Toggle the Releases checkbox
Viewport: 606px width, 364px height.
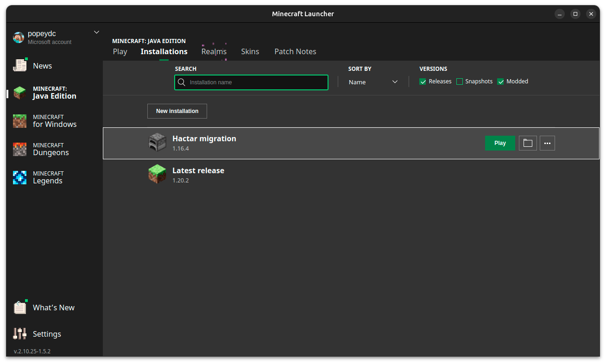(423, 82)
